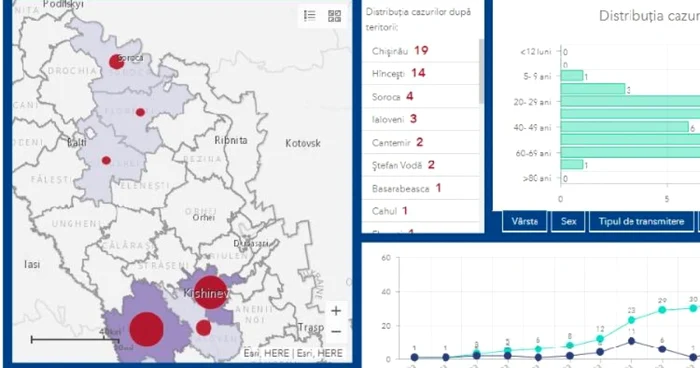700x368 pixels.
Task: Click the dark blue data point labeled 11
Action: (x=631, y=341)
